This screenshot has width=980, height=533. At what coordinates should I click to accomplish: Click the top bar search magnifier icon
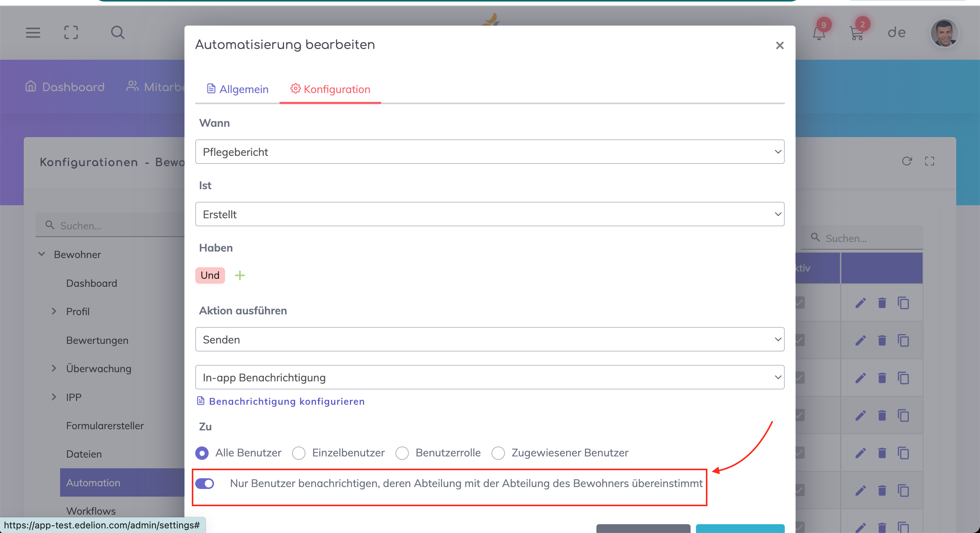click(118, 33)
